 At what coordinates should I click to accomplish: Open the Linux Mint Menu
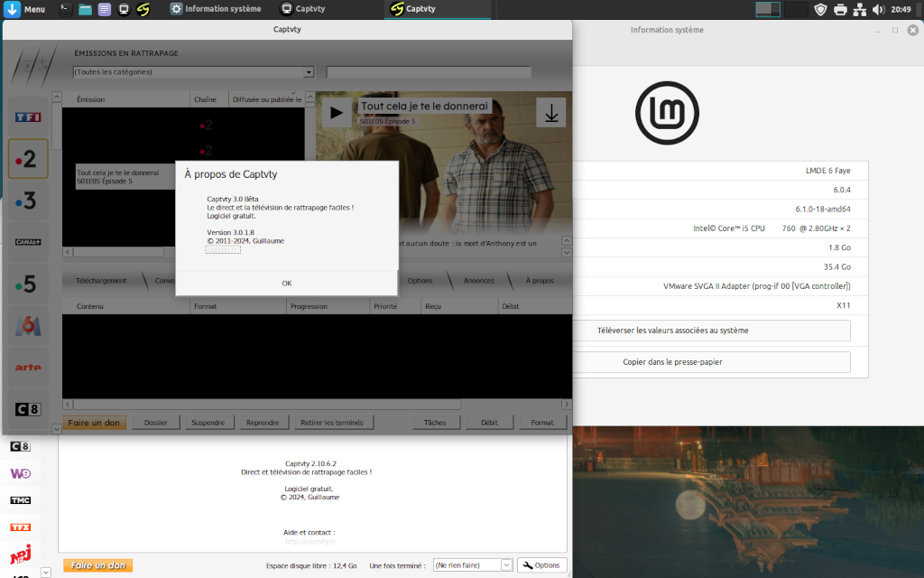25,9
